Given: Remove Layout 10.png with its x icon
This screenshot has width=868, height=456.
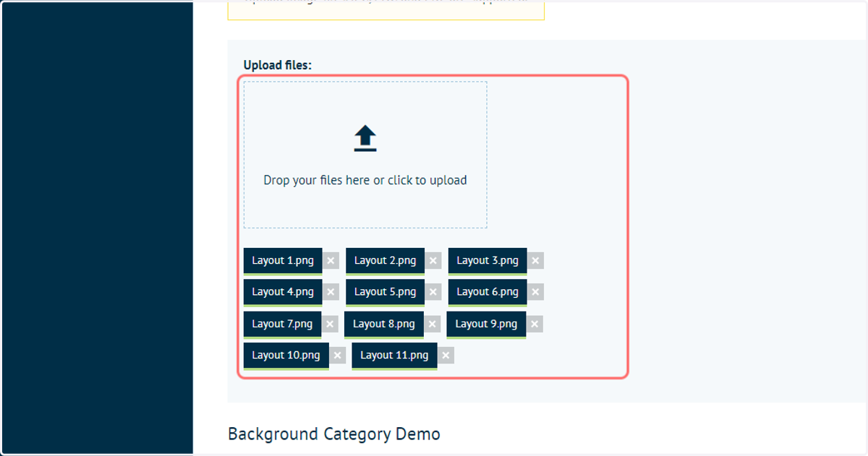Looking at the screenshot, I should click(x=337, y=356).
